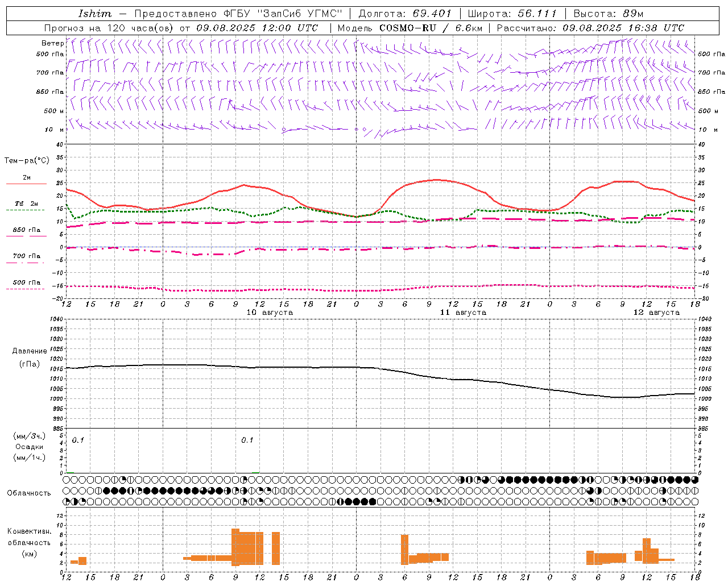Screen dimensions: 728x582
Task: Select the forecast start "09.08.2025 12:00 UTC"
Action: tap(257, 28)
